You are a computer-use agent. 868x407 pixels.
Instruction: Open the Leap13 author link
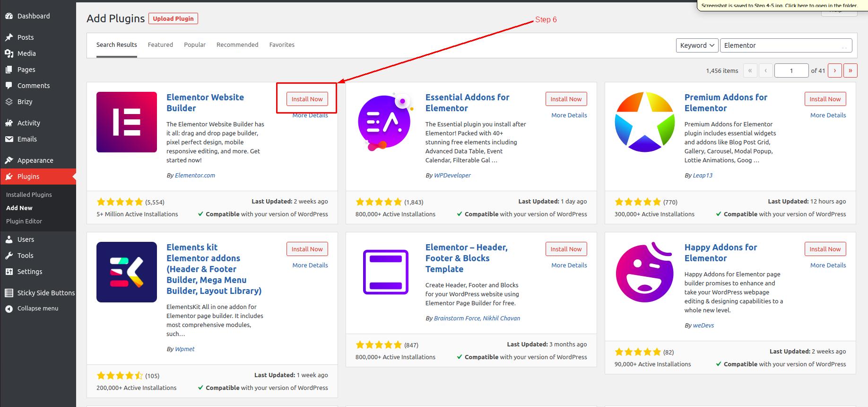703,175
